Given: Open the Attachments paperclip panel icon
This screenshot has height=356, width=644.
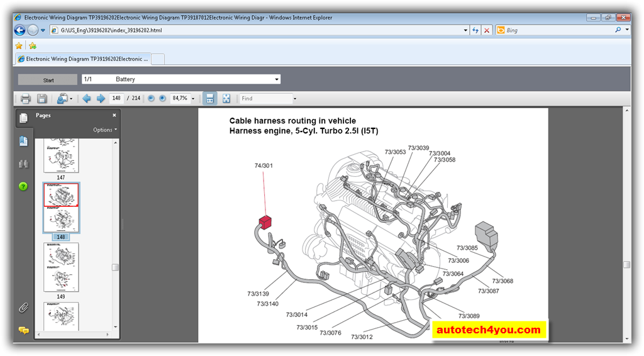Looking at the screenshot, I should pos(23,308).
